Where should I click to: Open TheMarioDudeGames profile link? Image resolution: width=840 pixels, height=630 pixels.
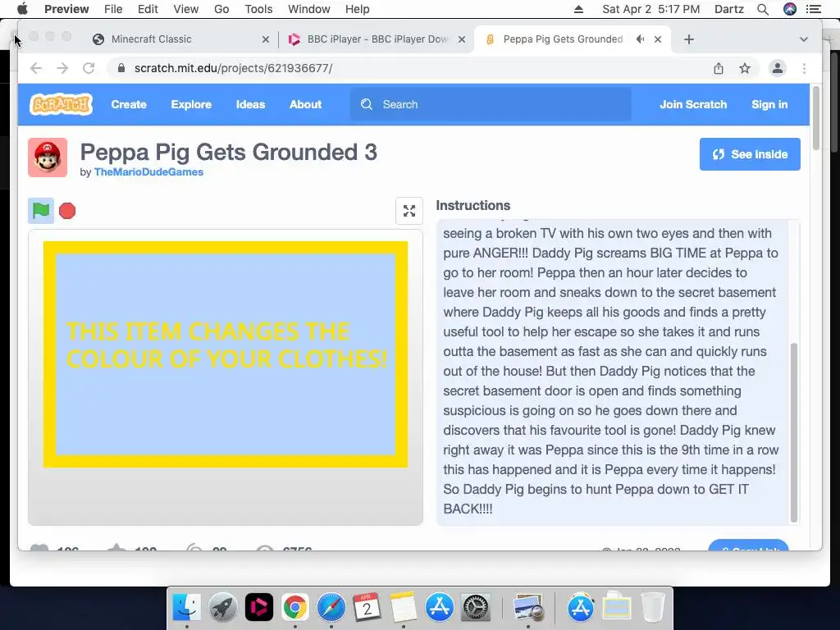149,172
